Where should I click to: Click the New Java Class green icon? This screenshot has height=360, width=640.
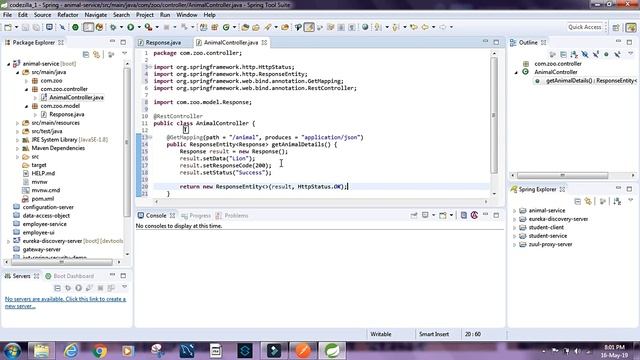(x=226, y=27)
